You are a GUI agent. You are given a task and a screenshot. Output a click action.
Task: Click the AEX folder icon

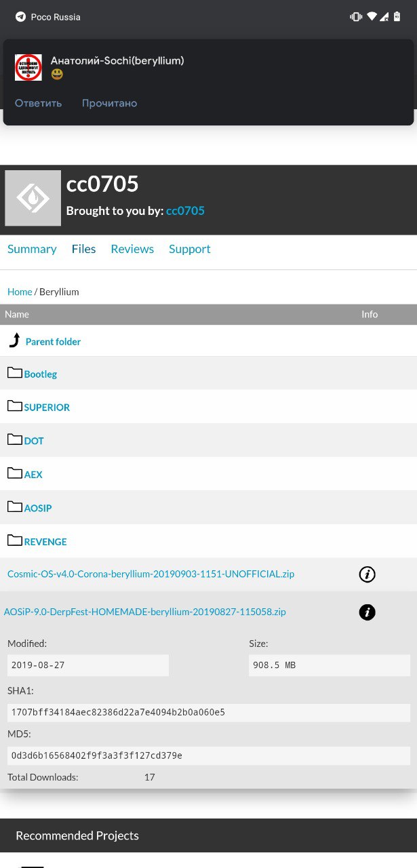pos(15,473)
